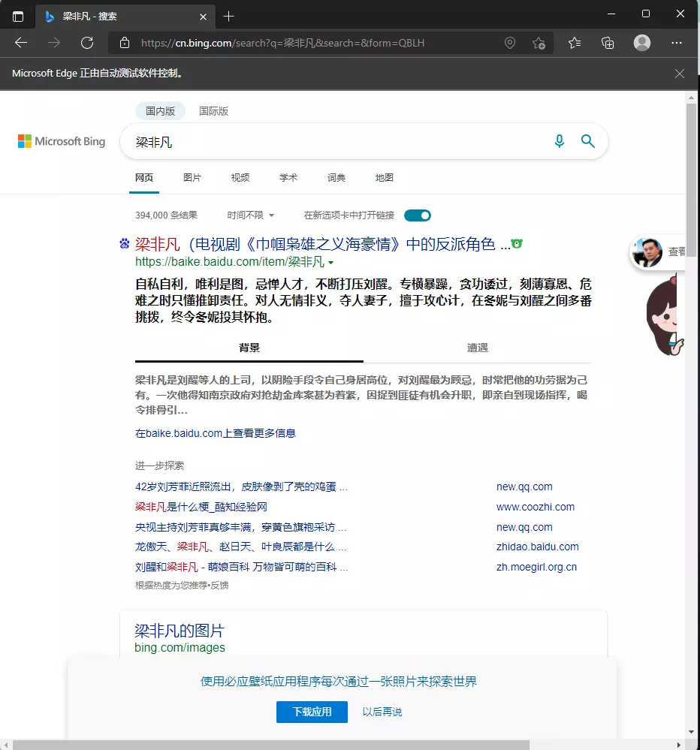Switch to the 遭遇 tab
Viewport: 700px width, 750px height.
point(478,348)
